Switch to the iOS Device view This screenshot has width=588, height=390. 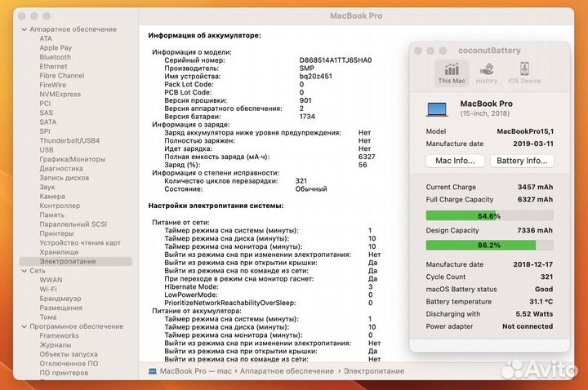pos(524,72)
